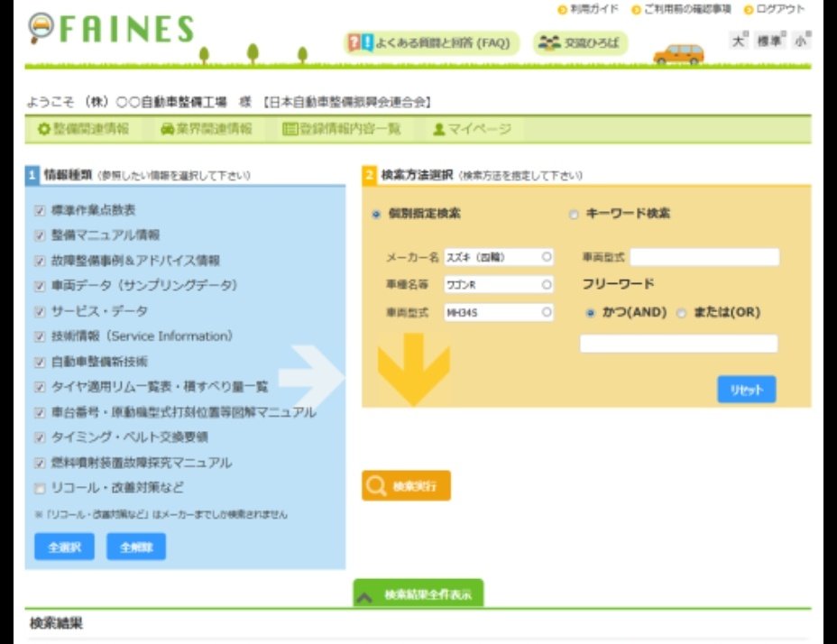The height and width of the screenshot is (644, 837).
Task: Click the 情報種類 section heading
Action: coord(69,175)
